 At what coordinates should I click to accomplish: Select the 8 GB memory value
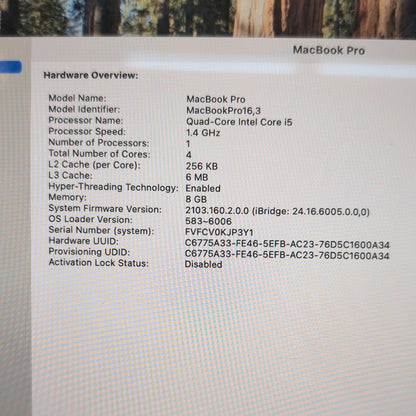pos(196,199)
